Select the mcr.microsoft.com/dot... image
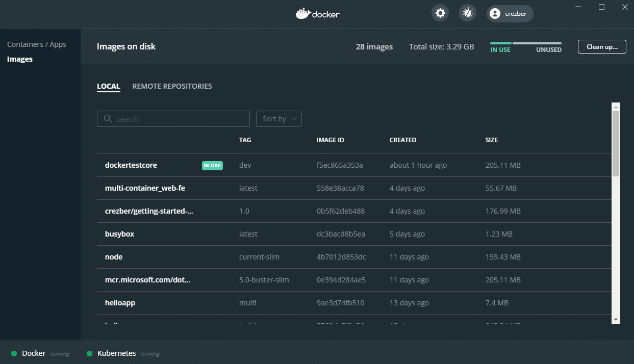The image size is (634, 364). coord(354,280)
